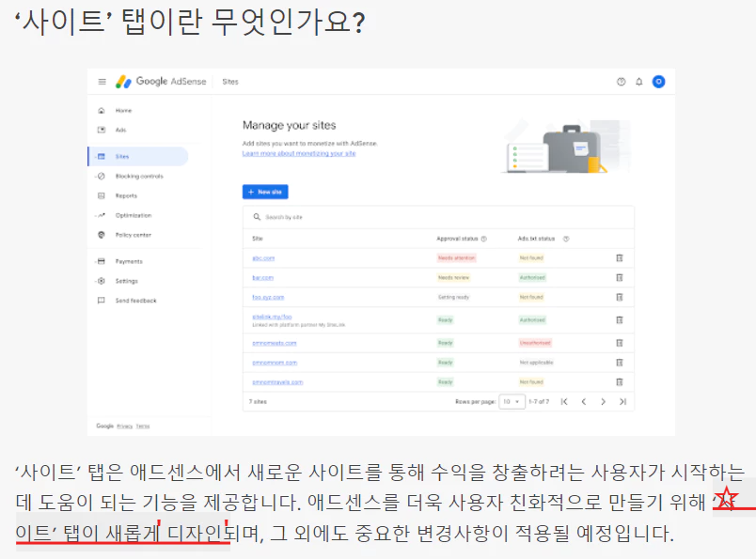Open the sitelink.my/foo site link

coord(272,317)
